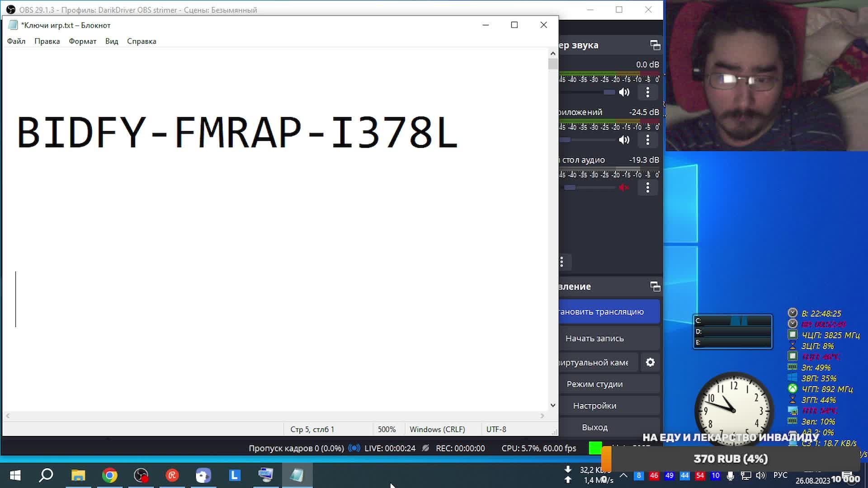Open the Формат menu in Notepad
The width and height of the screenshot is (868, 488).
click(x=82, y=41)
